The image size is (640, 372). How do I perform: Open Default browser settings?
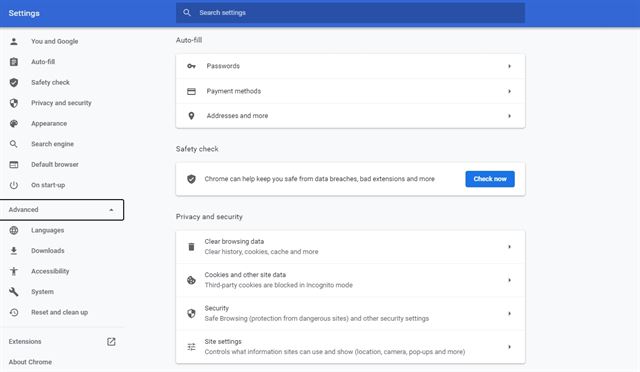(55, 165)
